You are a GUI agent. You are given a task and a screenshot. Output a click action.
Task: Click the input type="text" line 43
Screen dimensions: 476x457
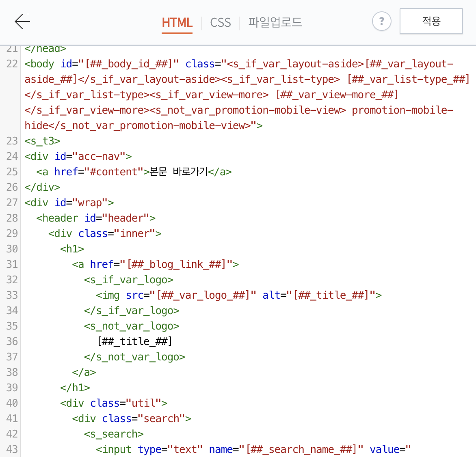(253, 450)
